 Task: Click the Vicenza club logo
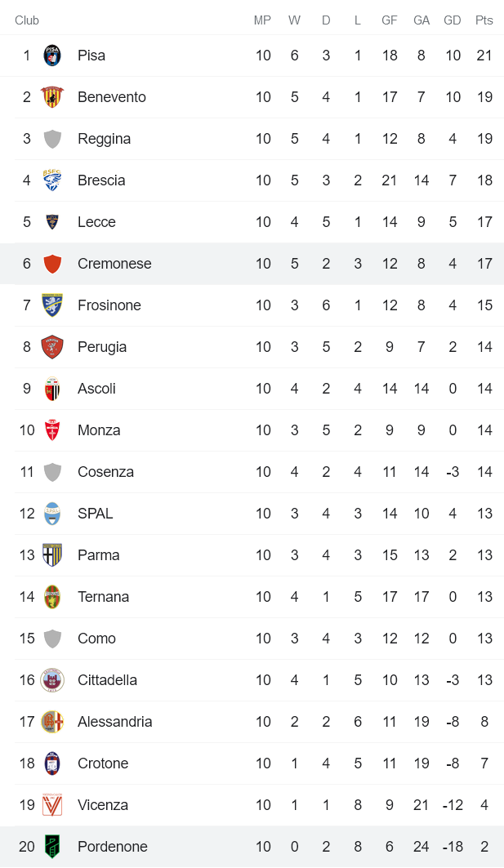pyautogui.click(x=52, y=805)
